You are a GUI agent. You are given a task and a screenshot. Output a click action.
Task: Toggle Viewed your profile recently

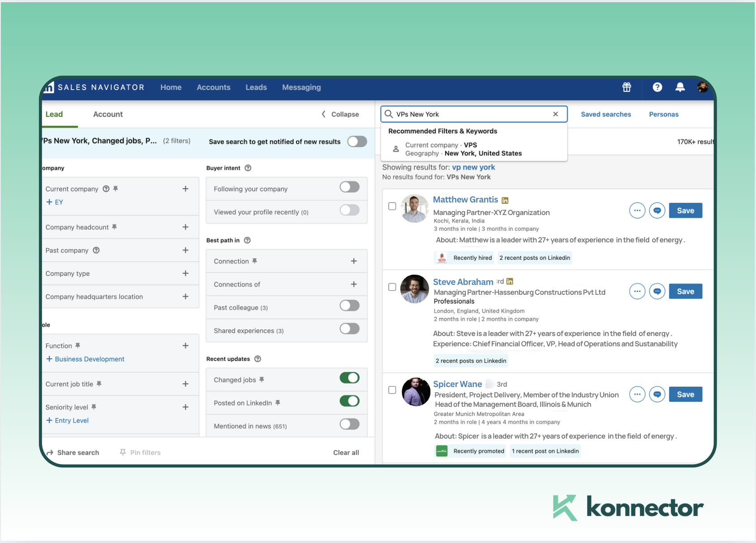coord(349,210)
